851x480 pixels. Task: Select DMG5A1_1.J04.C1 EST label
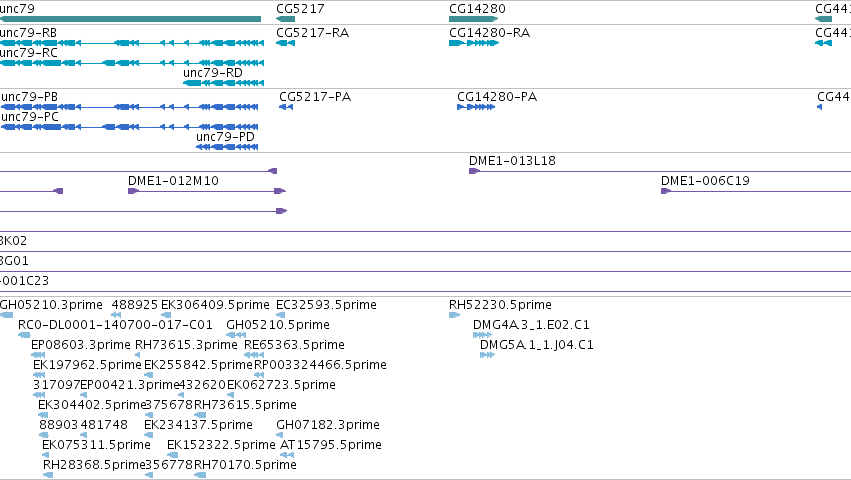click(x=537, y=345)
